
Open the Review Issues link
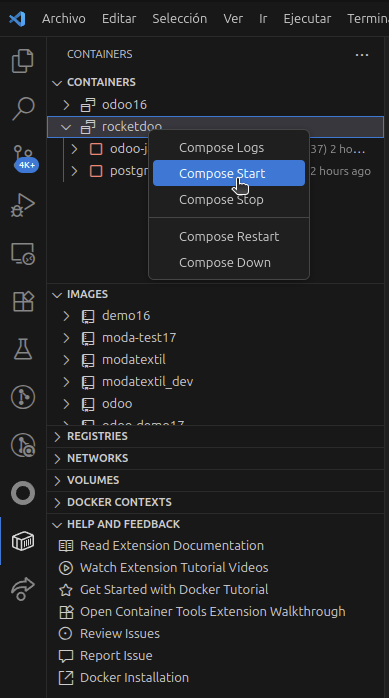(x=120, y=633)
